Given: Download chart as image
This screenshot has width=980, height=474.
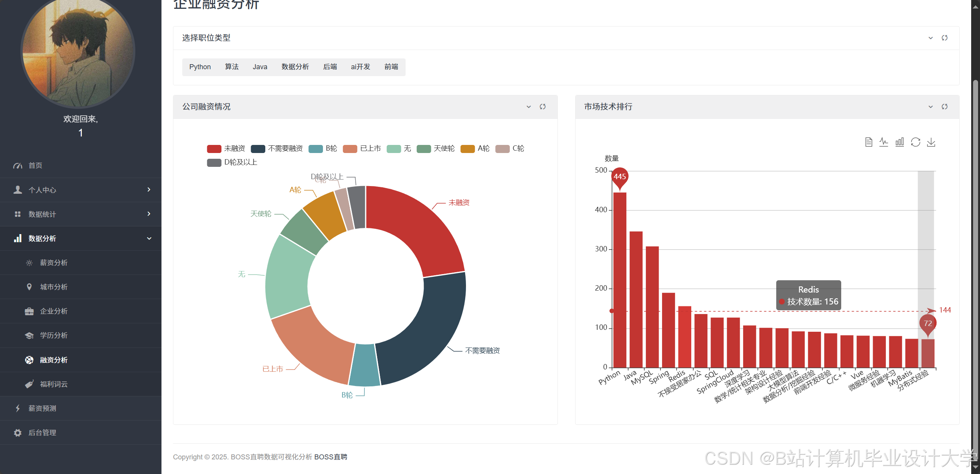Looking at the screenshot, I should (931, 142).
